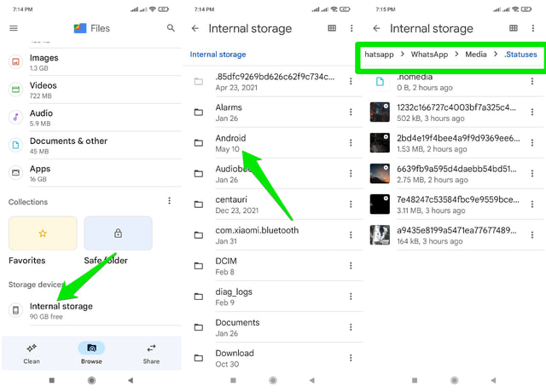
Task: Open more options for Alarms folder
Action: pos(351,112)
